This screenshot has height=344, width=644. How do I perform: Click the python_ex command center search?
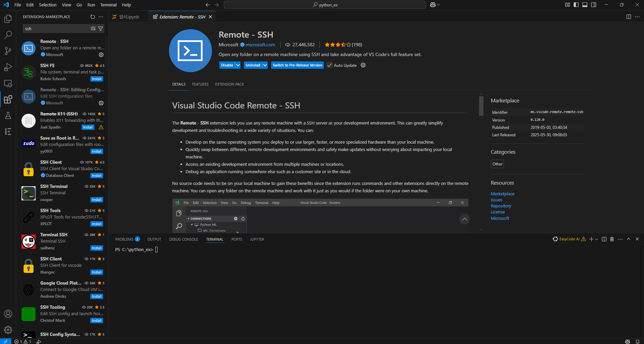pyautogui.click(x=325, y=5)
